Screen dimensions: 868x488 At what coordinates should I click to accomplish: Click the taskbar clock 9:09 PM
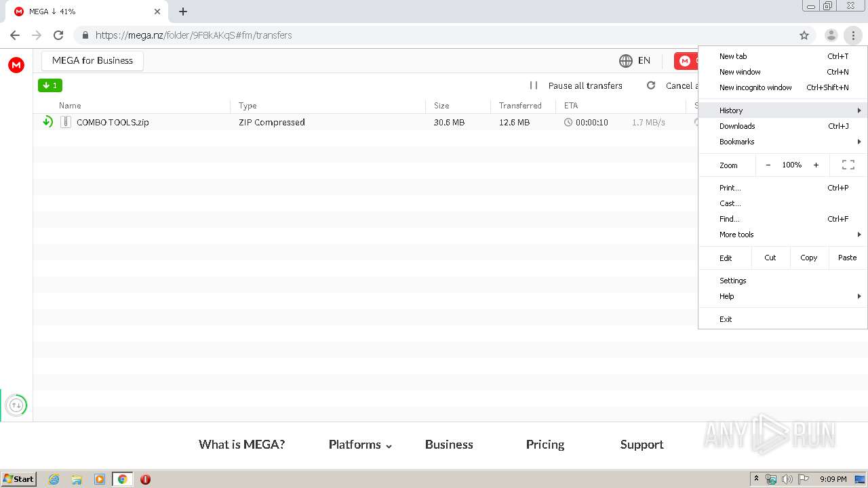833,479
